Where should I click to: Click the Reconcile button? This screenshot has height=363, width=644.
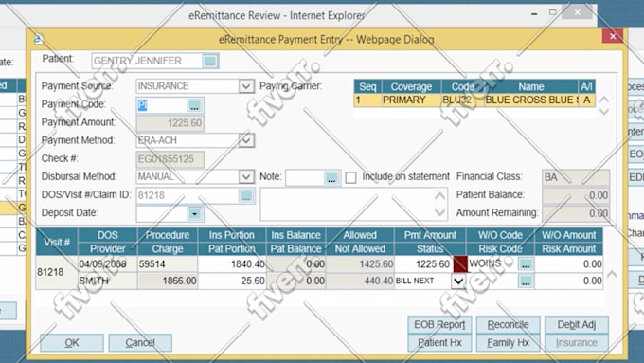pyautogui.click(x=508, y=325)
